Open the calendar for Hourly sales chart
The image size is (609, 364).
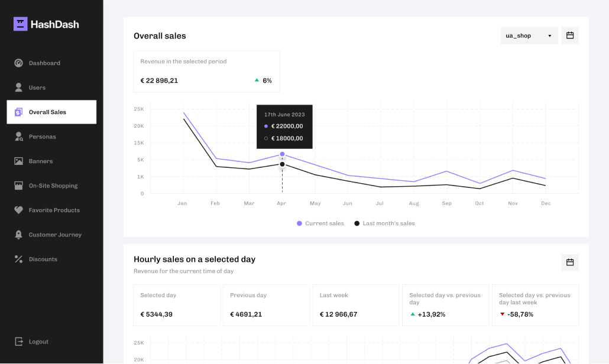click(569, 262)
